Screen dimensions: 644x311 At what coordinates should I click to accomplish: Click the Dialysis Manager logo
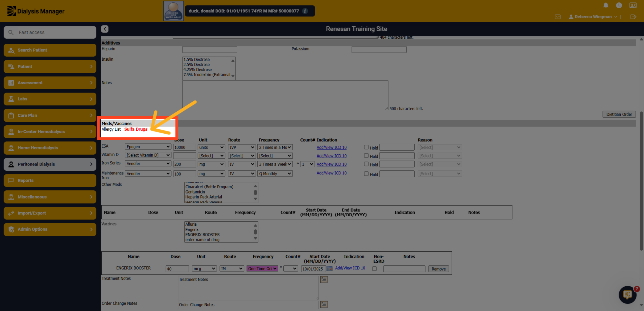click(36, 11)
